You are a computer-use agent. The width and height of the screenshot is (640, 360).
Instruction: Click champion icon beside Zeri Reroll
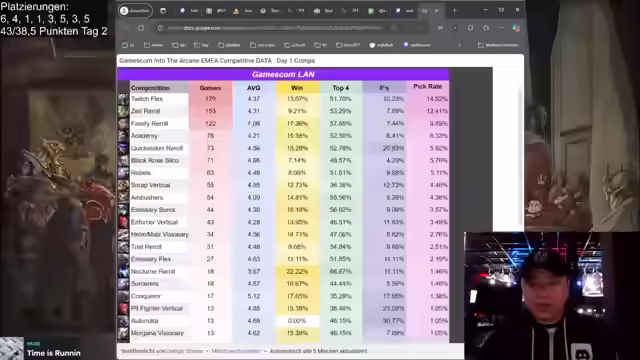pyautogui.click(x=123, y=111)
